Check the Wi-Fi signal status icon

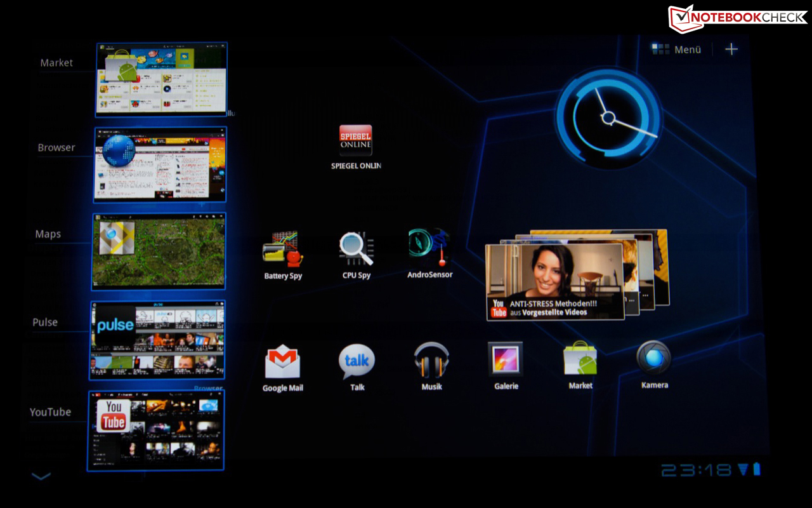click(x=743, y=469)
